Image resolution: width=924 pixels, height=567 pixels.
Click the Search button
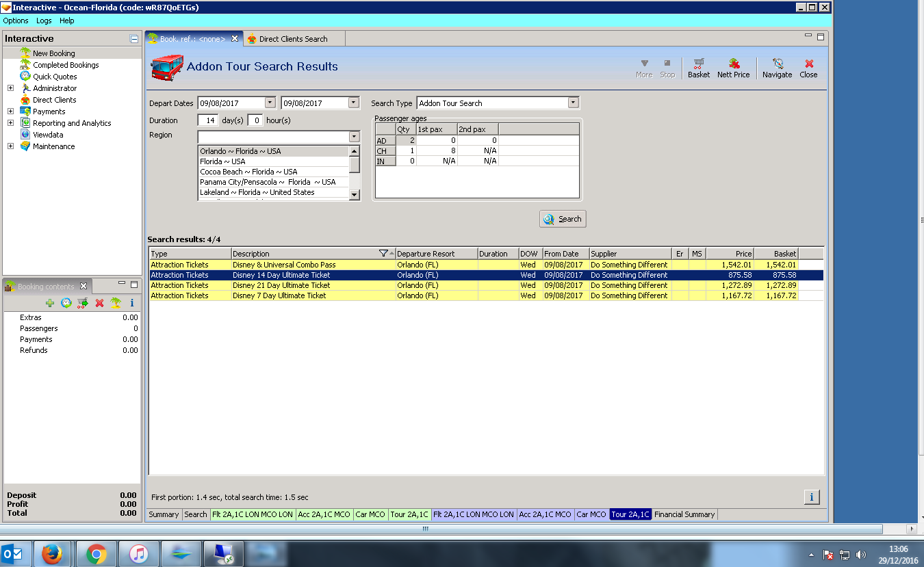[563, 219]
